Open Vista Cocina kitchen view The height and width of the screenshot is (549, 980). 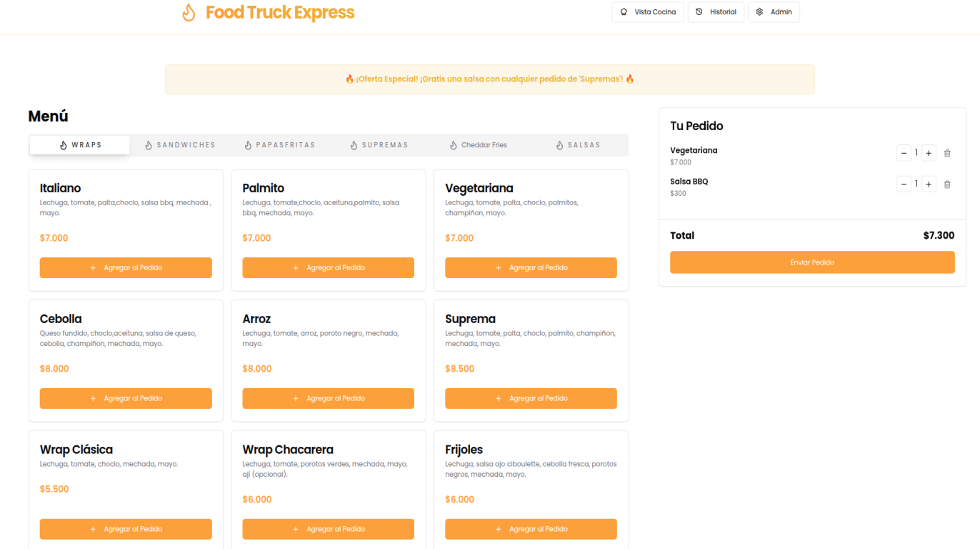[x=648, y=12]
